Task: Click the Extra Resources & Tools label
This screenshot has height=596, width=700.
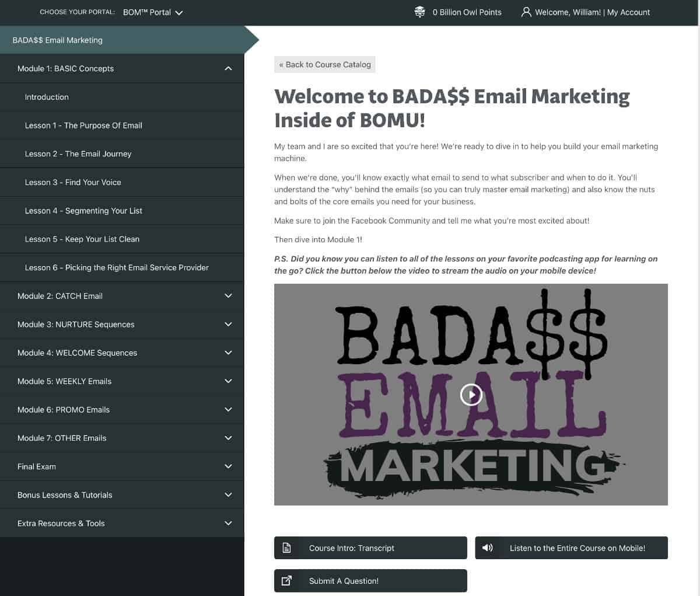Action: [61, 523]
